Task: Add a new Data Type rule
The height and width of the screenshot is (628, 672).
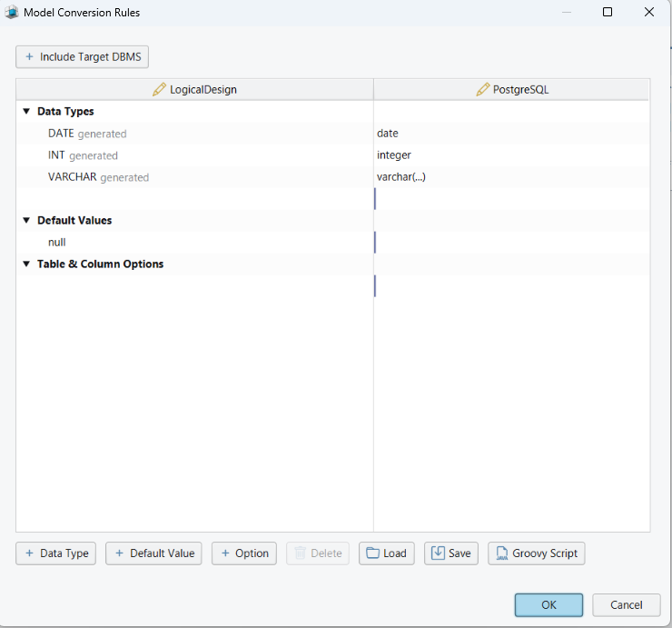Action: (55, 553)
